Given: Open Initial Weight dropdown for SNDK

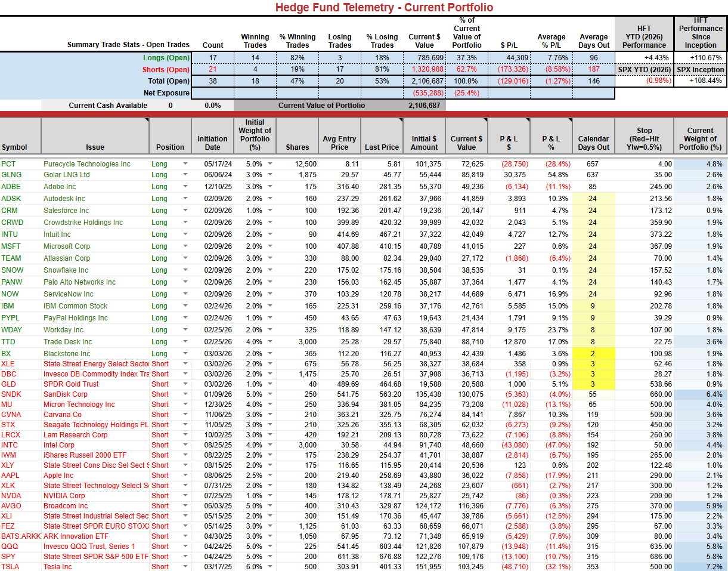Looking at the screenshot, I should (270, 394).
